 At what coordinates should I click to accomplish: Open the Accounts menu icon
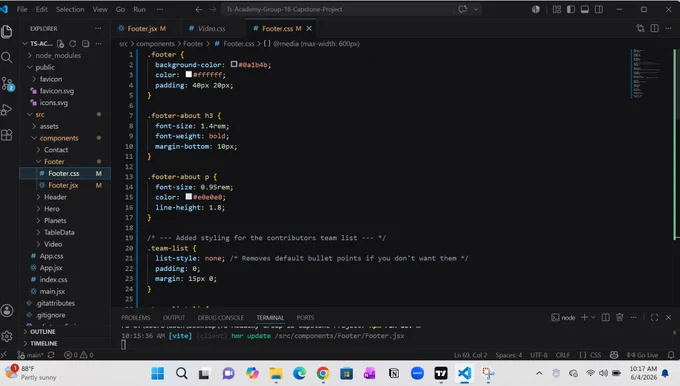7,311
